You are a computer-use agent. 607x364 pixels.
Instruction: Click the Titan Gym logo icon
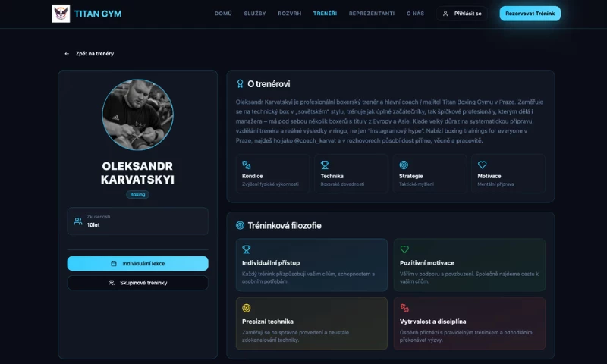[61, 14]
